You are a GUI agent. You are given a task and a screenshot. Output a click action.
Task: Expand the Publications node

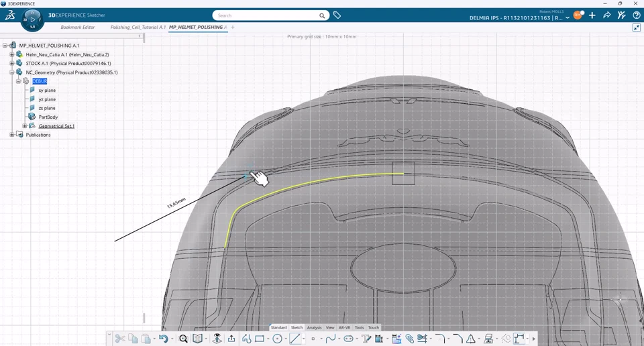click(12, 135)
